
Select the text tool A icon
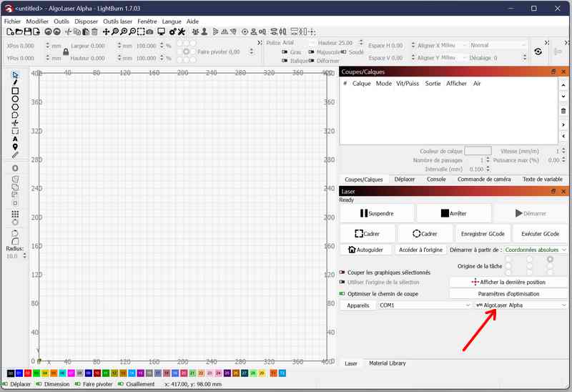(x=15, y=139)
